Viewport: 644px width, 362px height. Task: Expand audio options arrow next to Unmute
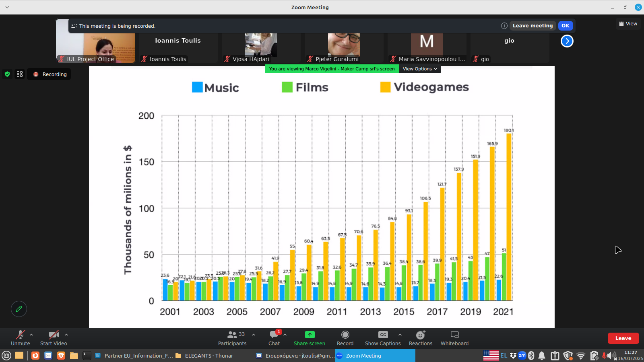click(31, 335)
